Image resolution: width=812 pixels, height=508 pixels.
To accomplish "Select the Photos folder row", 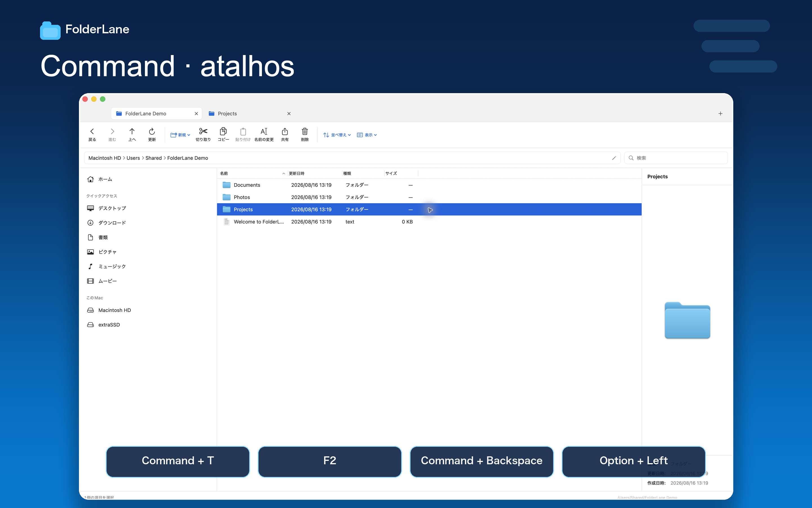I will click(429, 197).
